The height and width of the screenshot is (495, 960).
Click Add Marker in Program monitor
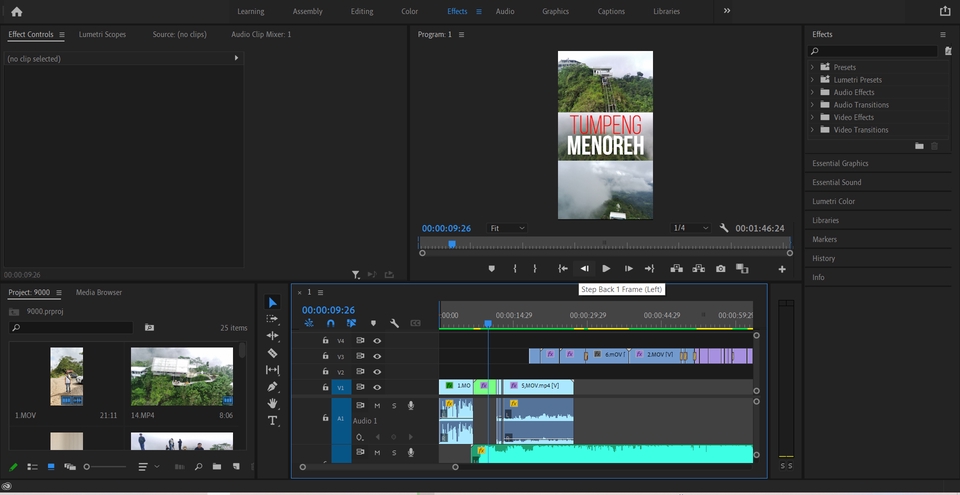[x=491, y=268]
